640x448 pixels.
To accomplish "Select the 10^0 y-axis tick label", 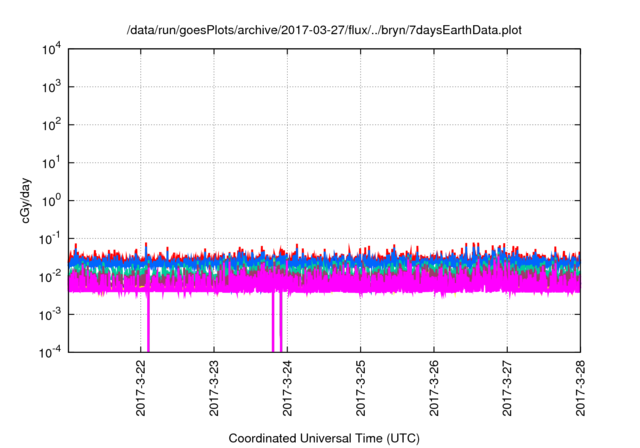I will (x=52, y=201).
